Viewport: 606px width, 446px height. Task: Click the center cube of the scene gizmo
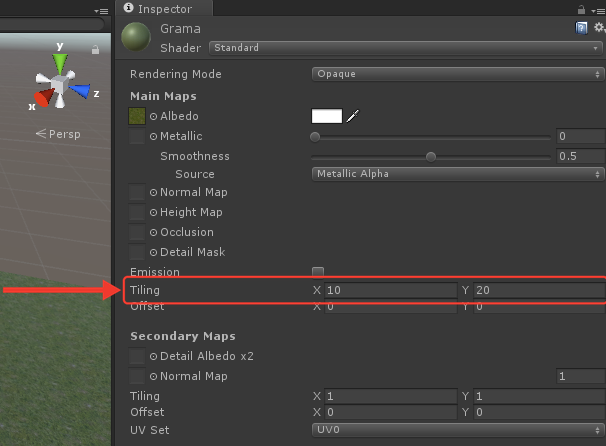coord(60,84)
